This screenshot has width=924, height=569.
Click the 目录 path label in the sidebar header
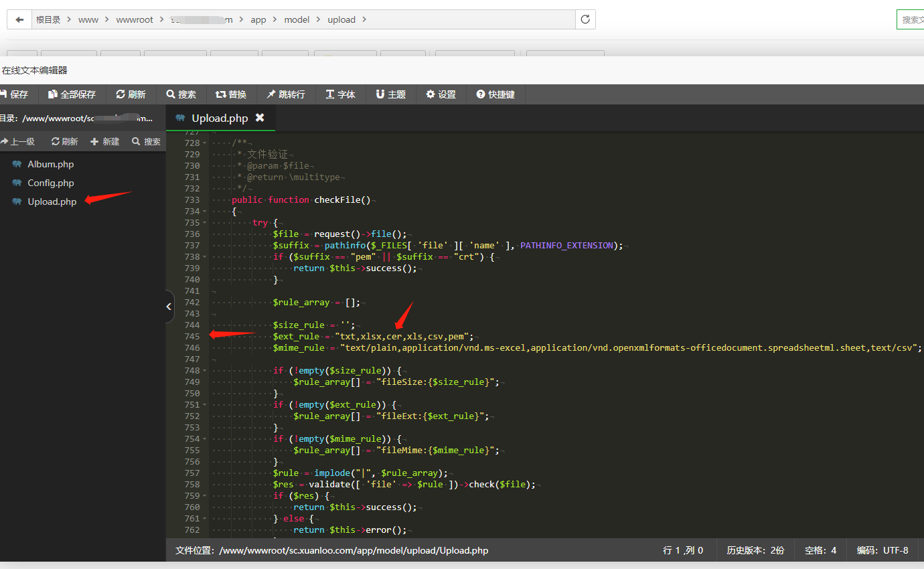76,118
